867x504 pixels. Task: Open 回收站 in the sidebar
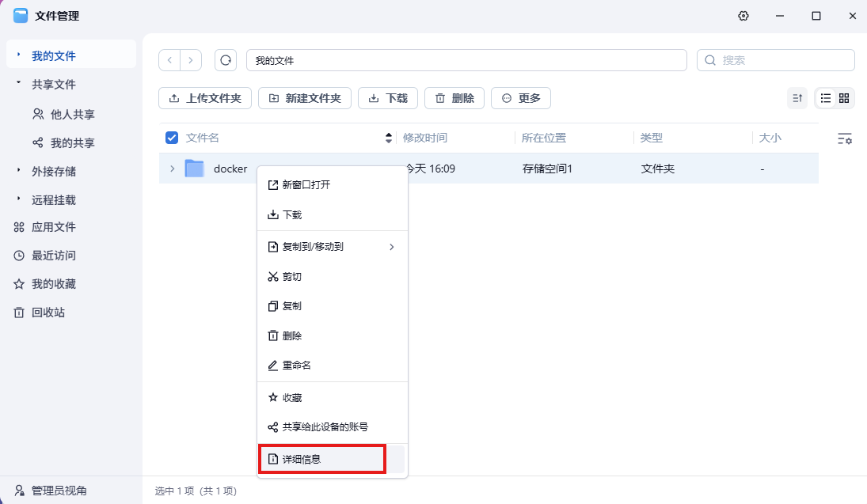pos(48,313)
